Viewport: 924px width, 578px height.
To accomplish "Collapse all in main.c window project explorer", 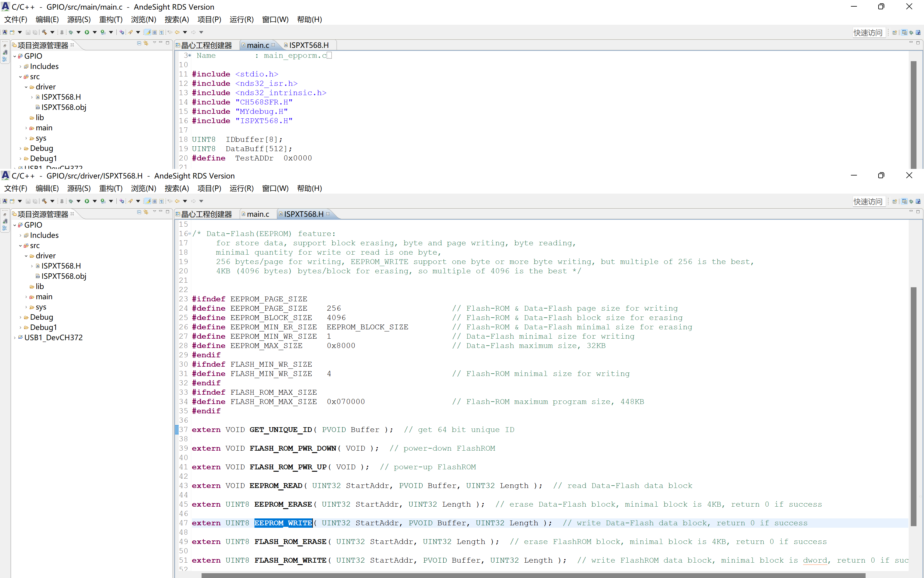I will coord(139,43).
